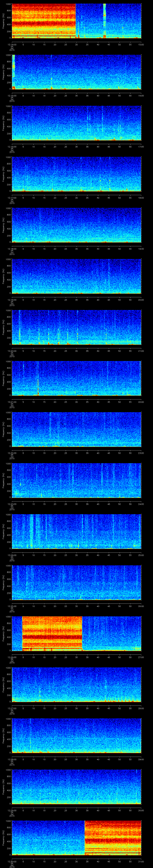The width and height of the screenshot is (153, 868).
Task: Click the 12:14:00 time axis label
Action: coord(12,44)
